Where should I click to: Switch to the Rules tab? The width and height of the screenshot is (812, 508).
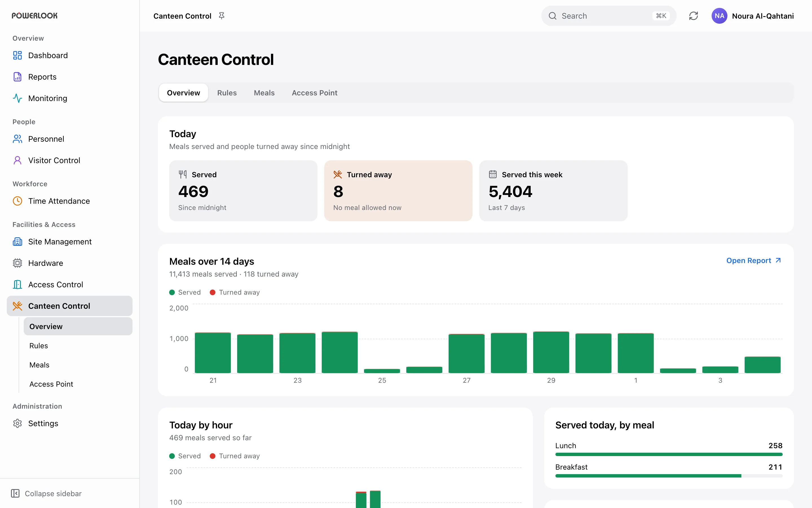click(227, 93)
